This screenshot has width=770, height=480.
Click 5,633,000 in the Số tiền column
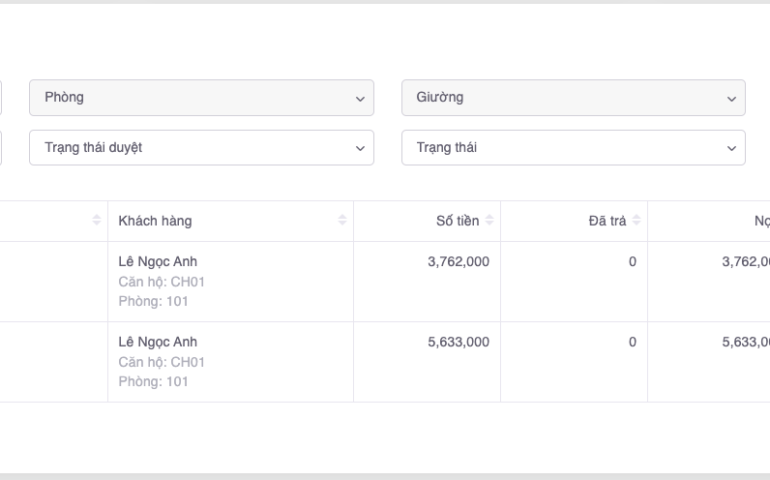[458, 342]
